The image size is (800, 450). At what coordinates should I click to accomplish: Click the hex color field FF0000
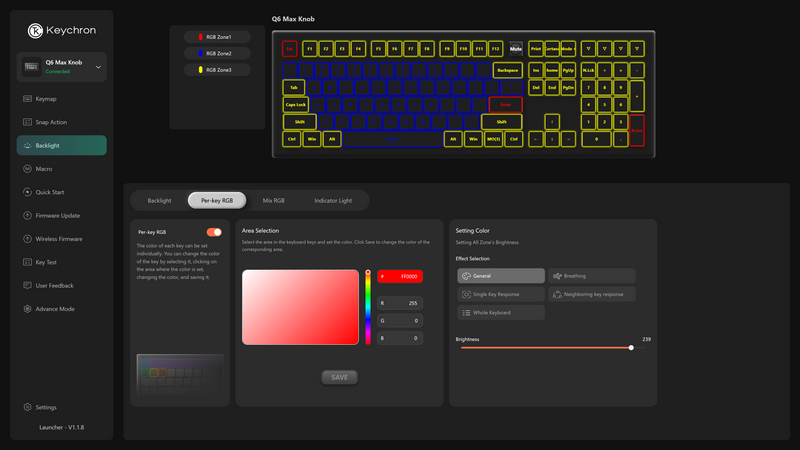[x=400, y=277]
